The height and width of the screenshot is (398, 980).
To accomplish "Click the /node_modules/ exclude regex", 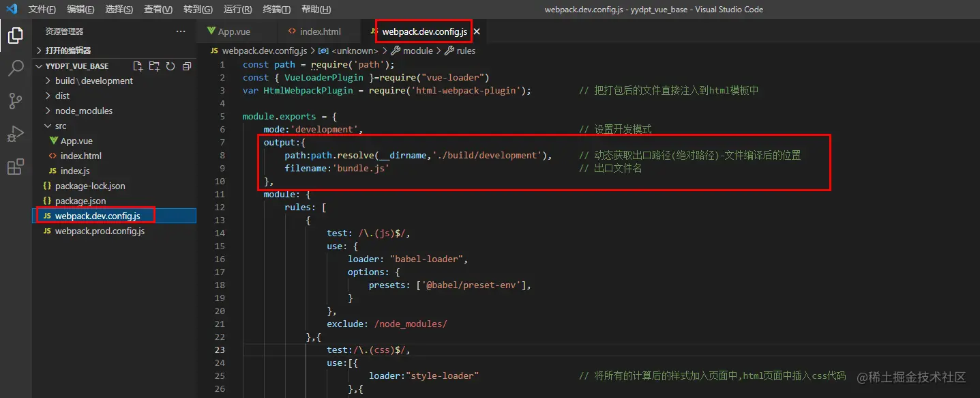I will (x=411, y=324).
